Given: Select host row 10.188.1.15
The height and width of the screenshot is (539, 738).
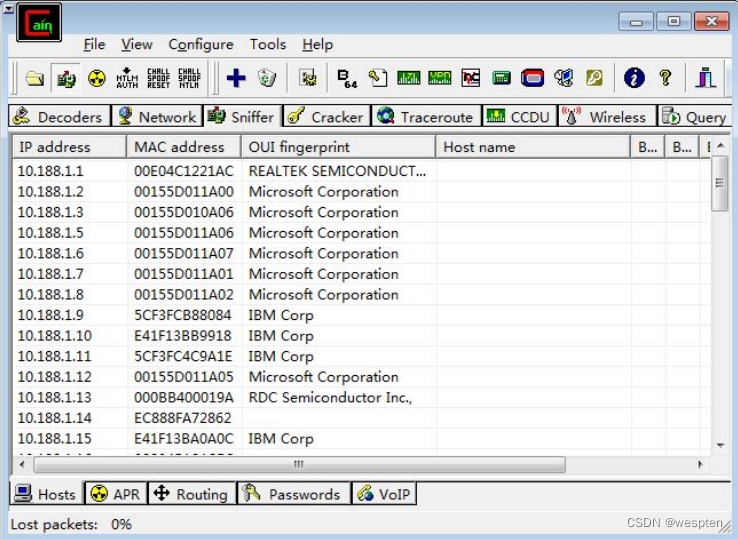Looking at the screenshot, I should tap(361, 438).
